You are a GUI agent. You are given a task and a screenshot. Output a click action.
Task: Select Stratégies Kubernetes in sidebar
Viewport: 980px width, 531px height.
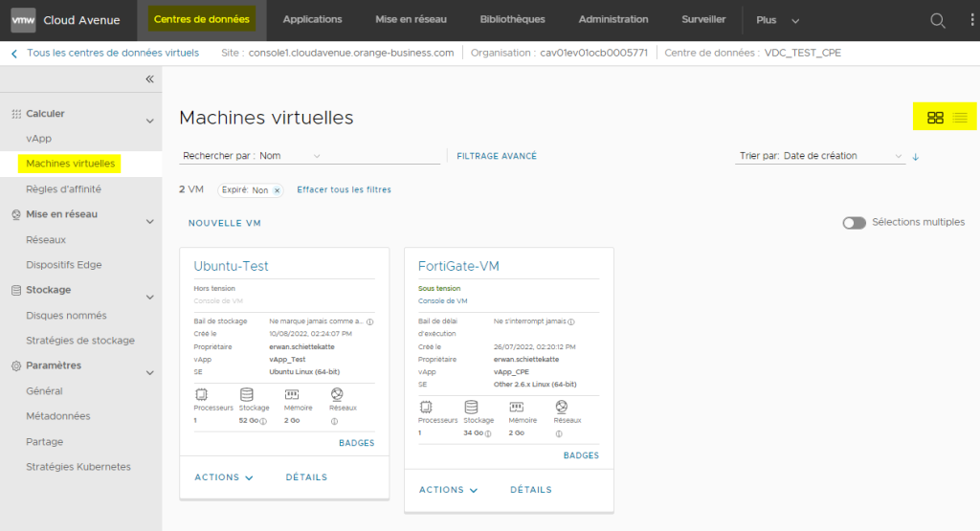pos(78,467)
